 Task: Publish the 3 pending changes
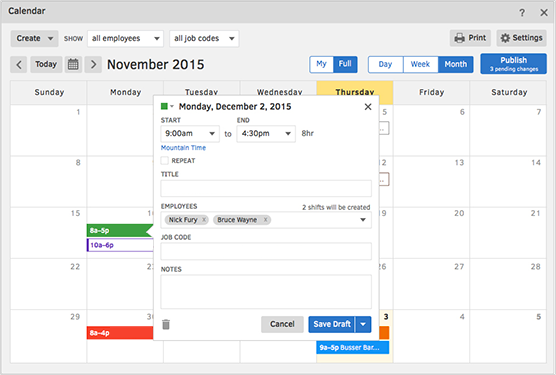pos(513,64)
